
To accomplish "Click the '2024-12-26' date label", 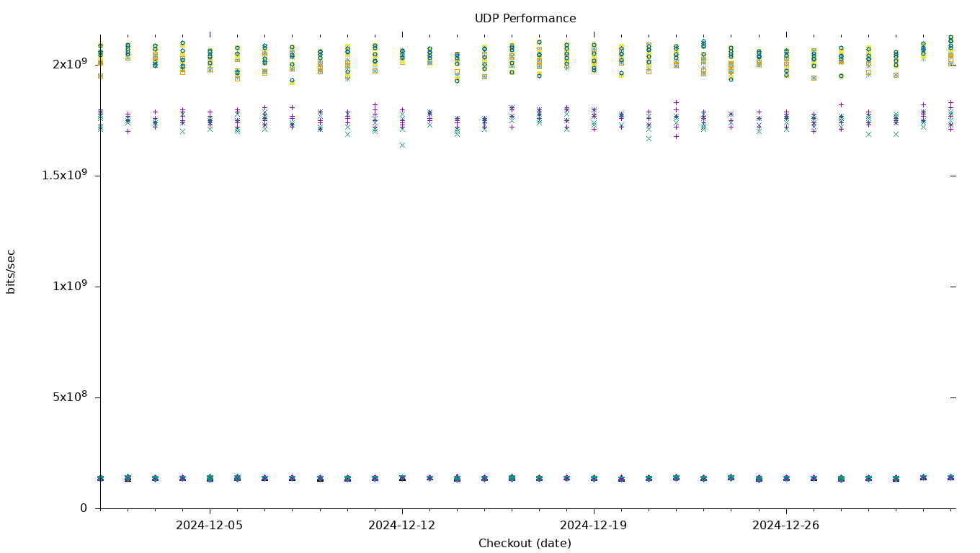I will [x=786, y=526].
